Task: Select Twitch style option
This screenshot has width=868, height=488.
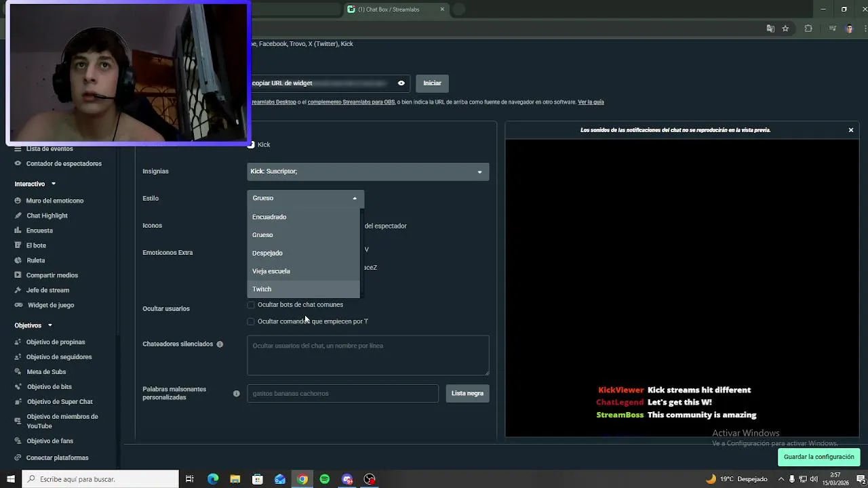Action: (x=304, y=289)
